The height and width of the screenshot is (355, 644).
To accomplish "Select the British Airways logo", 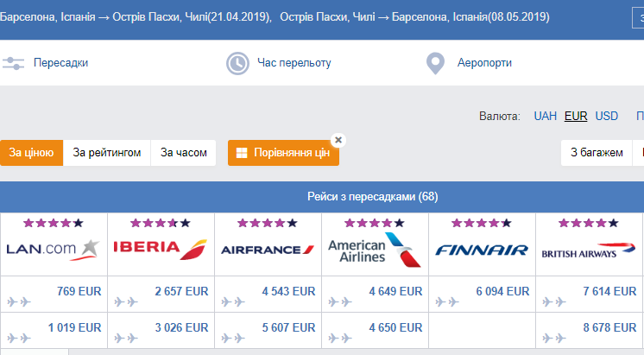I will 589,250.
